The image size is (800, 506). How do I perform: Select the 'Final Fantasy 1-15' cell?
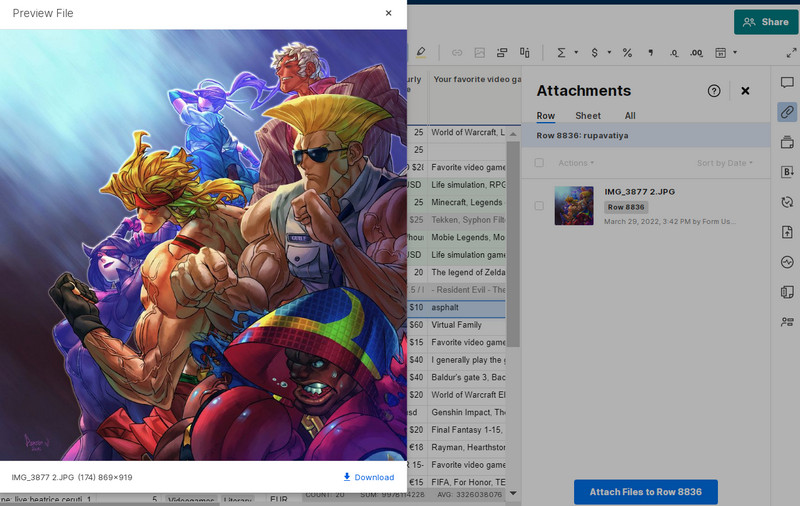(467, 430)
